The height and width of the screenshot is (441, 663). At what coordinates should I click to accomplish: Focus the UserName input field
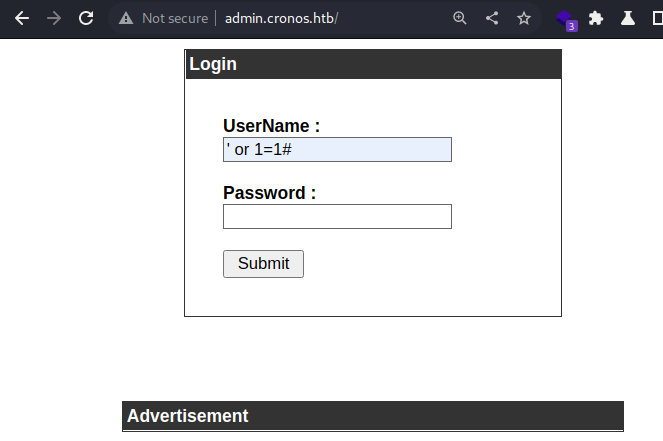pos(337,149)
